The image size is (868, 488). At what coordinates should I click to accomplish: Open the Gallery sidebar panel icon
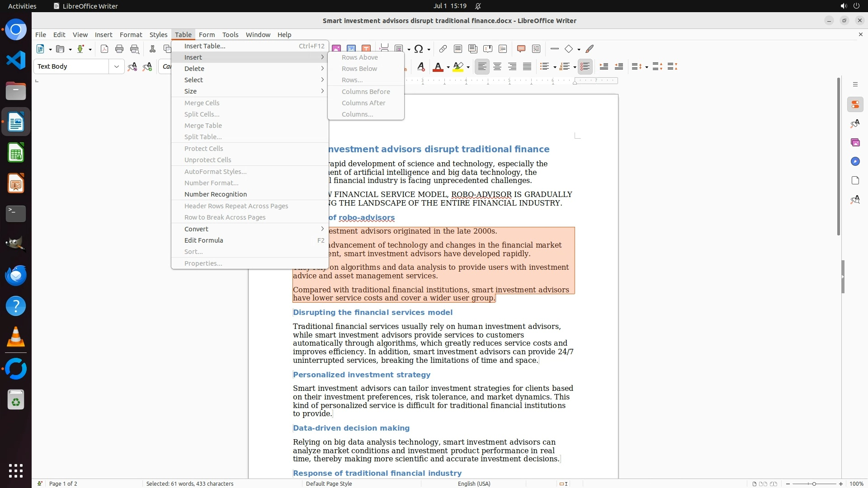tap(855, 142)
